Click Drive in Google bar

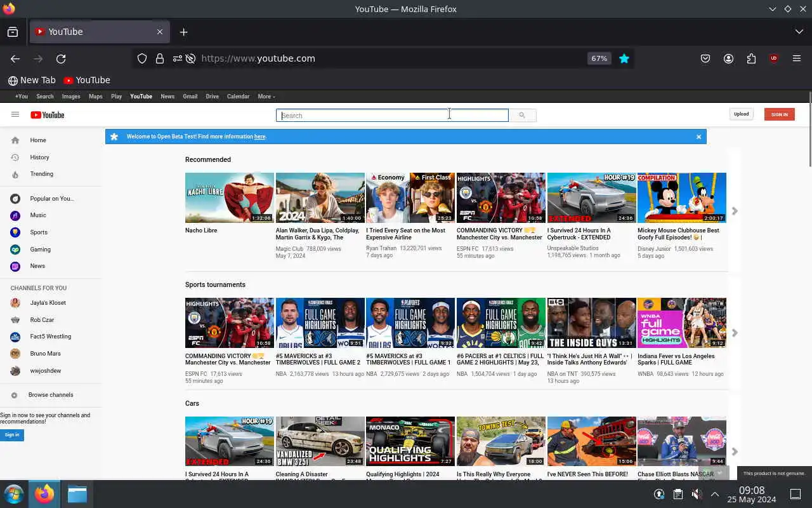click(213, 97)
